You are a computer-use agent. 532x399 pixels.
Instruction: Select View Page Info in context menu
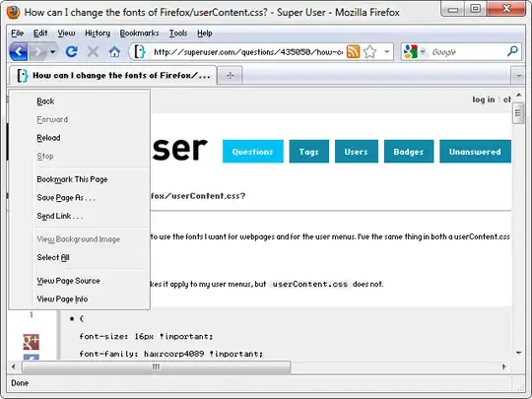point(80,299)
